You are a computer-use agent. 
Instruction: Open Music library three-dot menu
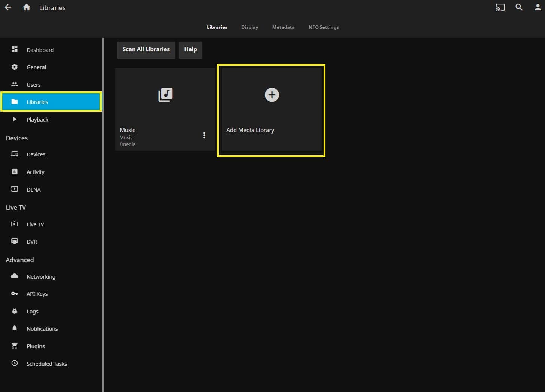[204, 135]
